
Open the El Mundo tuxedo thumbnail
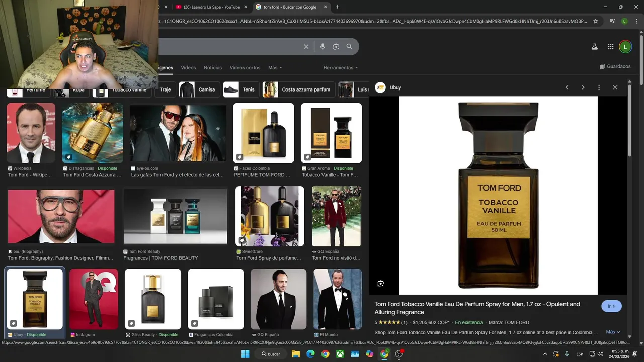pyautogui.click(x=338, y=299)
